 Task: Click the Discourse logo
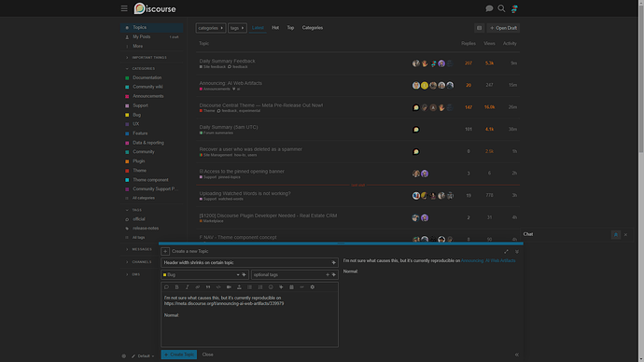tap(155, 8)
